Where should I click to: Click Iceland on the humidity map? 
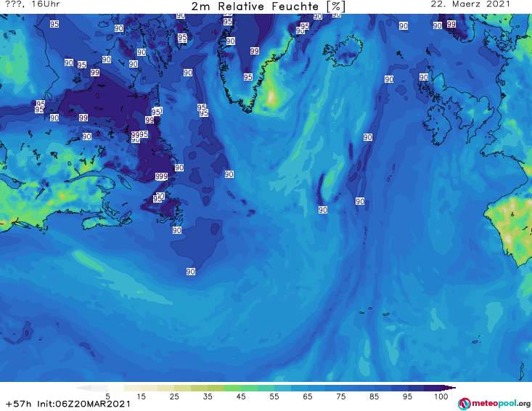(343, 52)
